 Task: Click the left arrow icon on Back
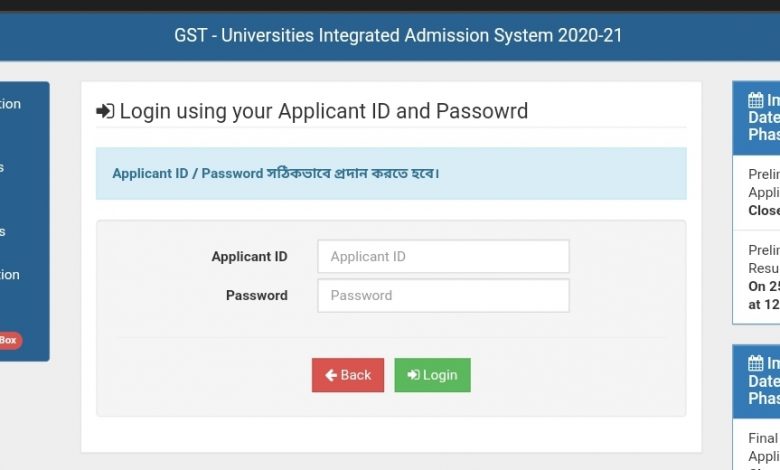(330, 375)
